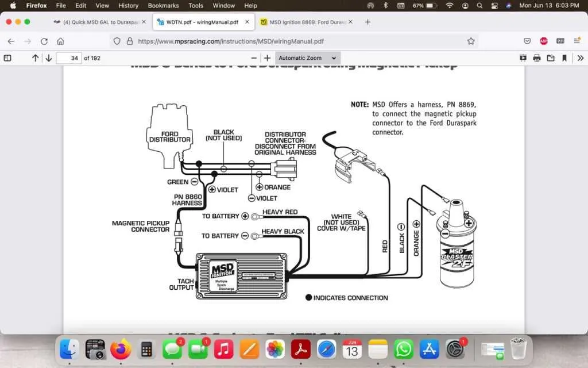Viewport: 588px width, 368px height.
Task: Open the Firefox home page icon
Action: (x=60, y=41)
